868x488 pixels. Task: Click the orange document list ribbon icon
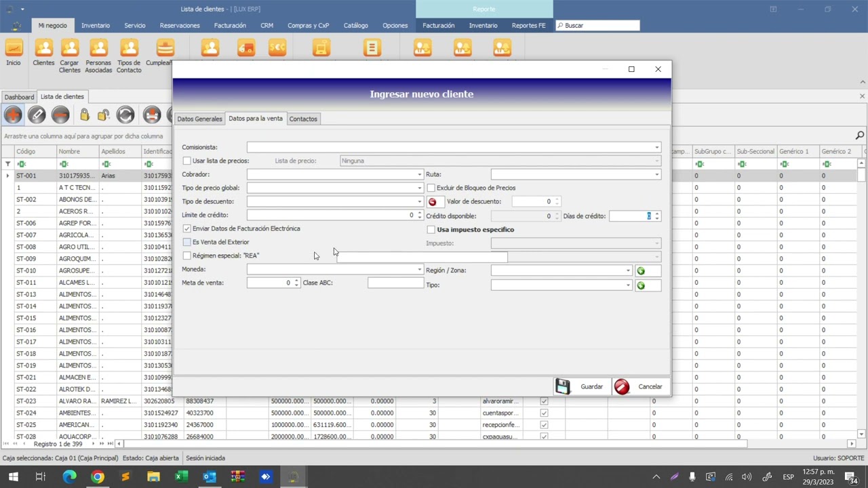[372, 48]
